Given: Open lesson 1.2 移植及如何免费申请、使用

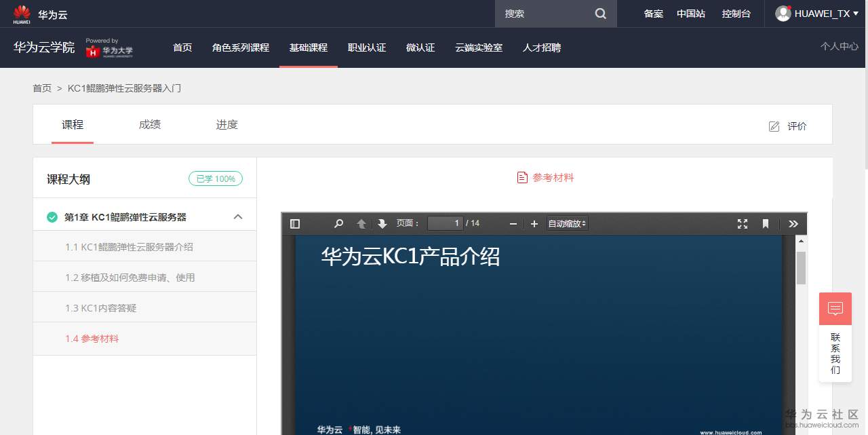Looking at the screenshot, I should click(x=144, y=278).
